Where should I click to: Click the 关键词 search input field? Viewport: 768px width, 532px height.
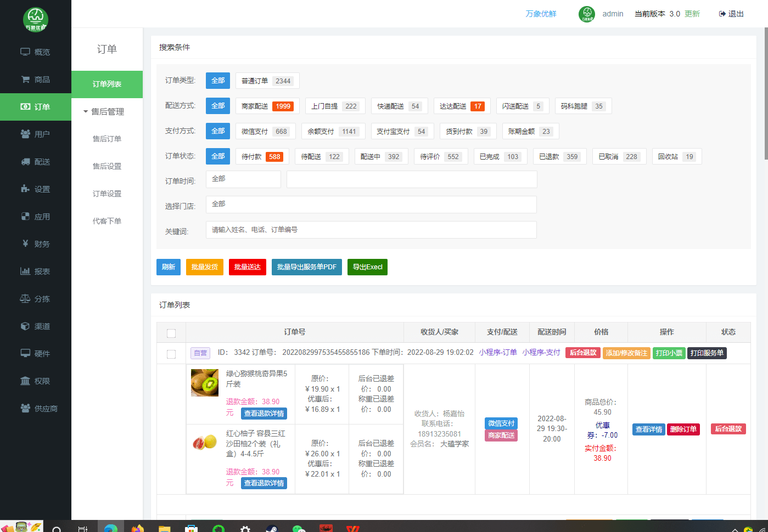[x=371, y=230]
